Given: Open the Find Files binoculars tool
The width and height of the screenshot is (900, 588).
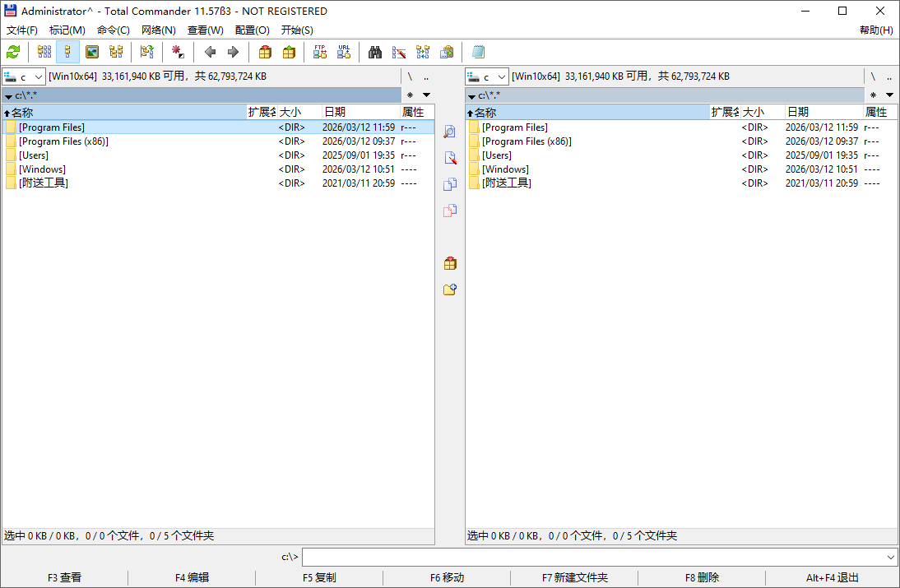Looking at the screenshot, I should point(374,52).
